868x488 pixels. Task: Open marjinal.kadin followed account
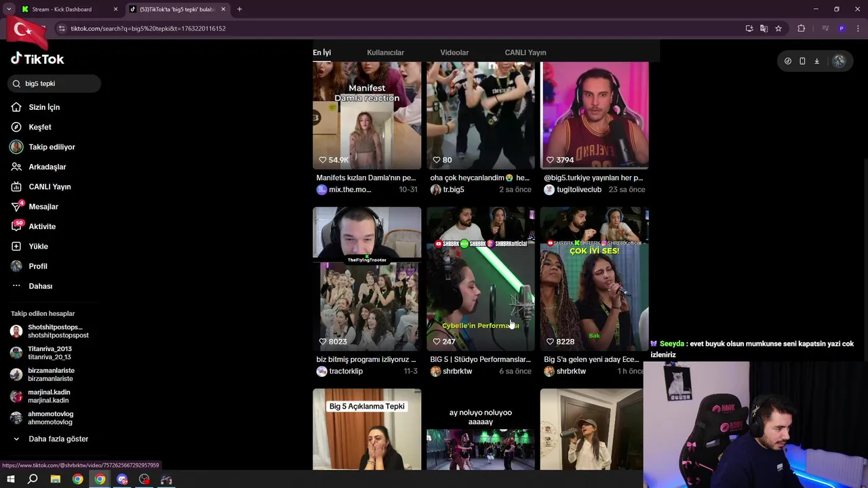tap(40, 396)
